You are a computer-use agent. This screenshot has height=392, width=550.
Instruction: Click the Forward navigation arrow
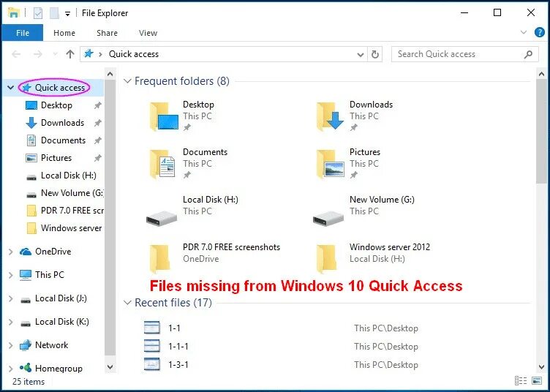[38, 54]
